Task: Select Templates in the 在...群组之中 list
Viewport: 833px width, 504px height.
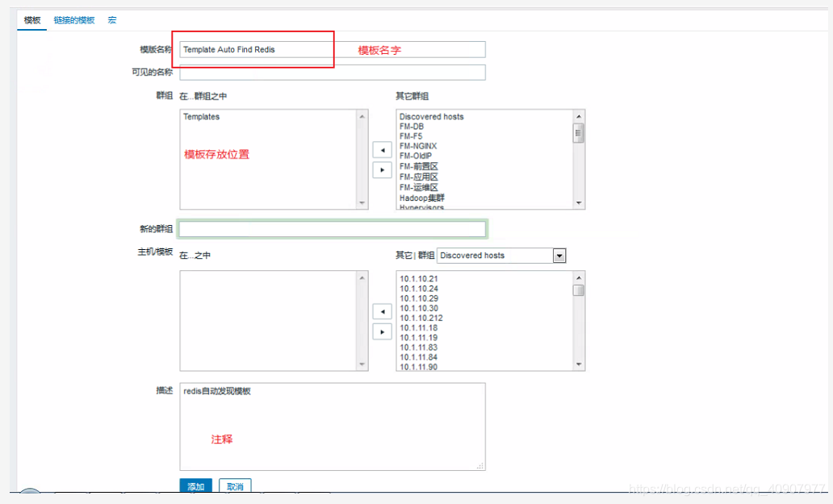Action: point(201,117)
